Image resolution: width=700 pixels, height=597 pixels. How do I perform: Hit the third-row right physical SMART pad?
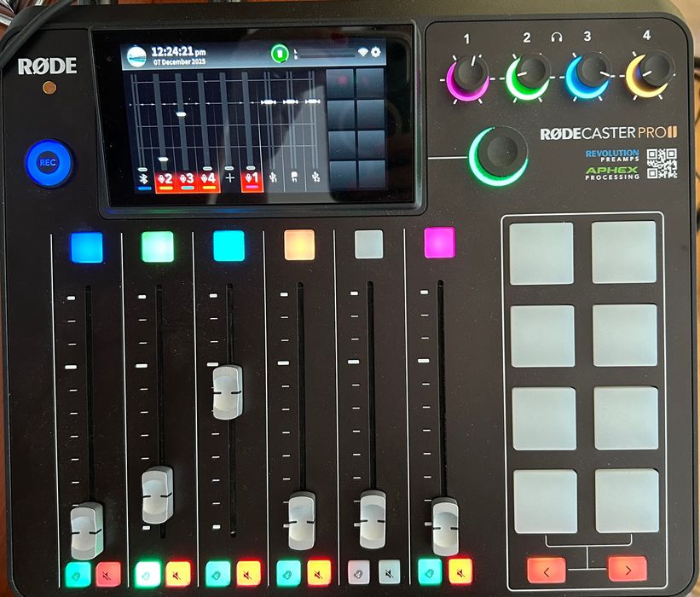click(x=626, y=418)
